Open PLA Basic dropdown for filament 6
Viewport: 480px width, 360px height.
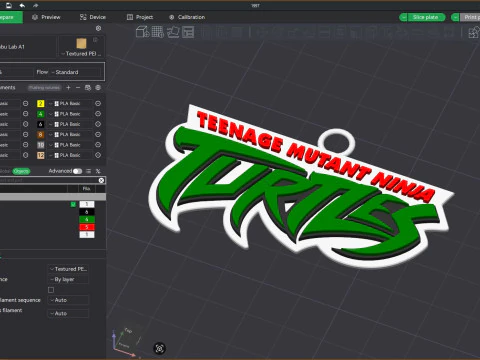coord(70,124)
